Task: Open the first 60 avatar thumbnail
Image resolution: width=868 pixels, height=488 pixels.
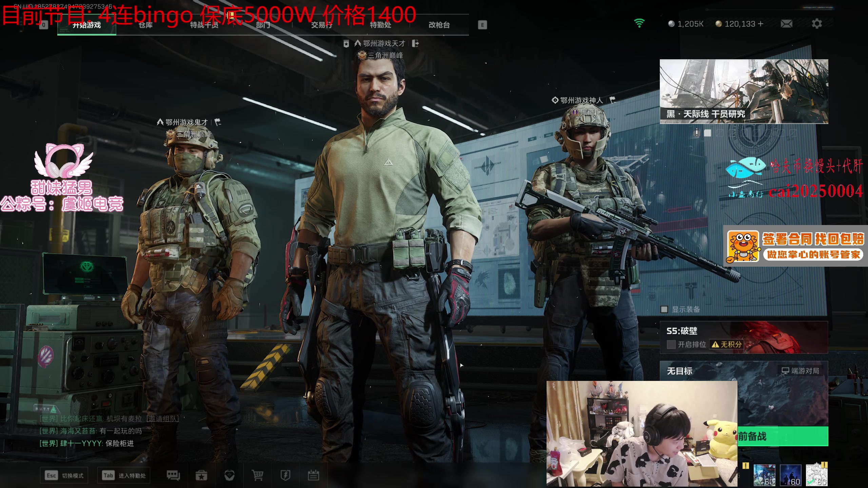Action: (x=764, y=475)
